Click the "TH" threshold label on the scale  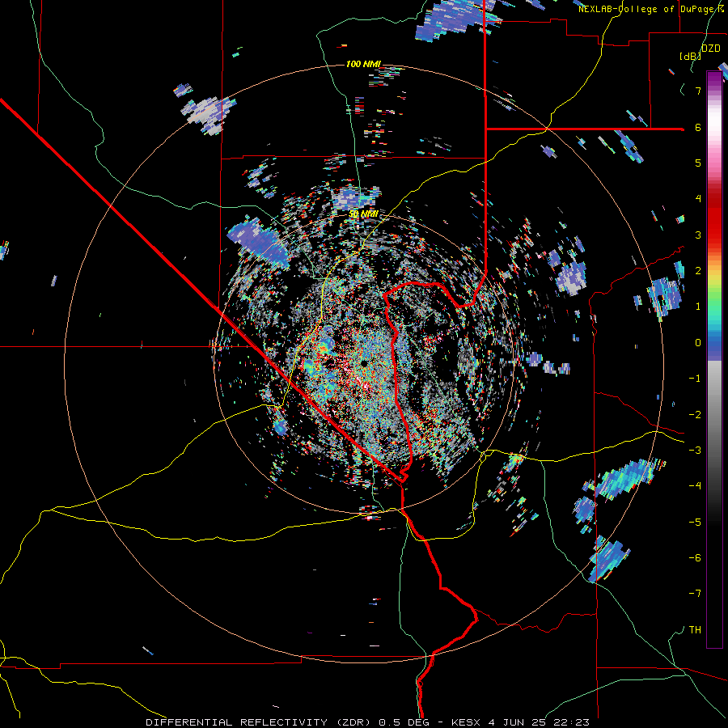[x=695, y=630]
